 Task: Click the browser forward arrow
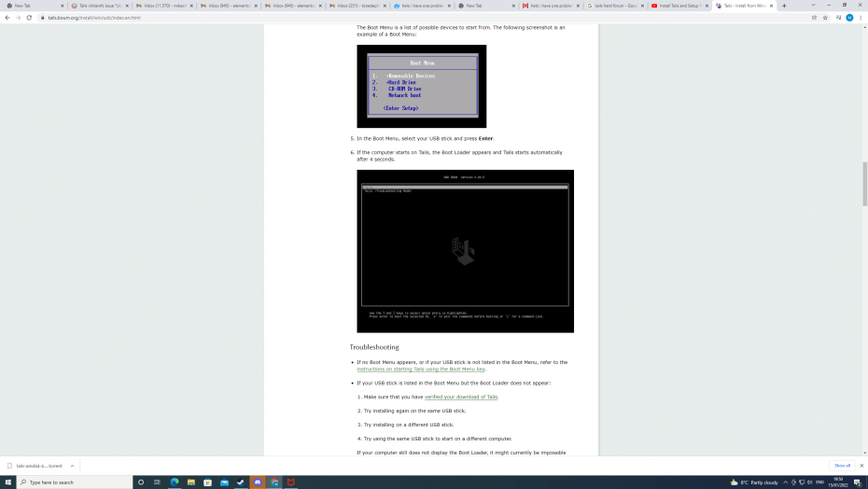[x=19, y=18]
